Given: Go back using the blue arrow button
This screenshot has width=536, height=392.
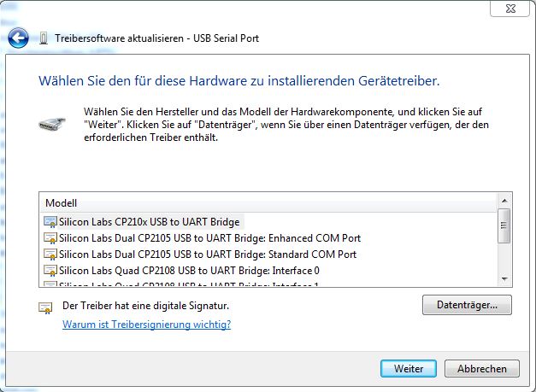Looking at the screenshot, I should (x=18, y=38).
